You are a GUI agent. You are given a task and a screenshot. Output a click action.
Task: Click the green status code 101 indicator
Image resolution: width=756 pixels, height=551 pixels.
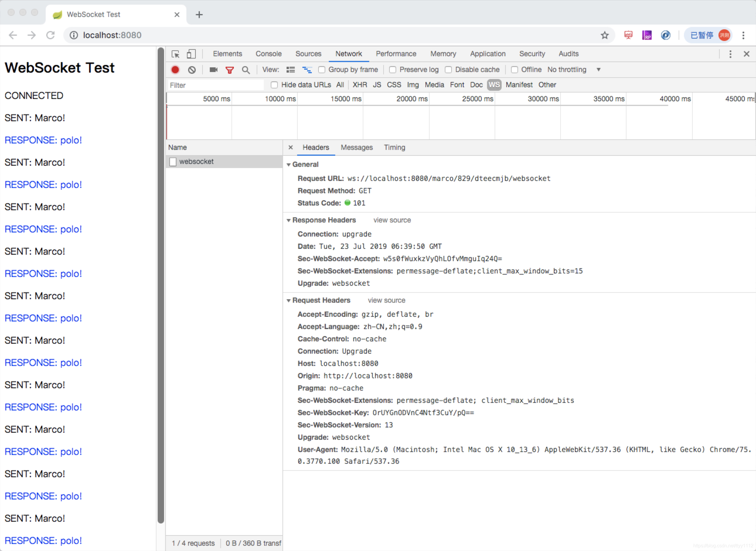348,203
